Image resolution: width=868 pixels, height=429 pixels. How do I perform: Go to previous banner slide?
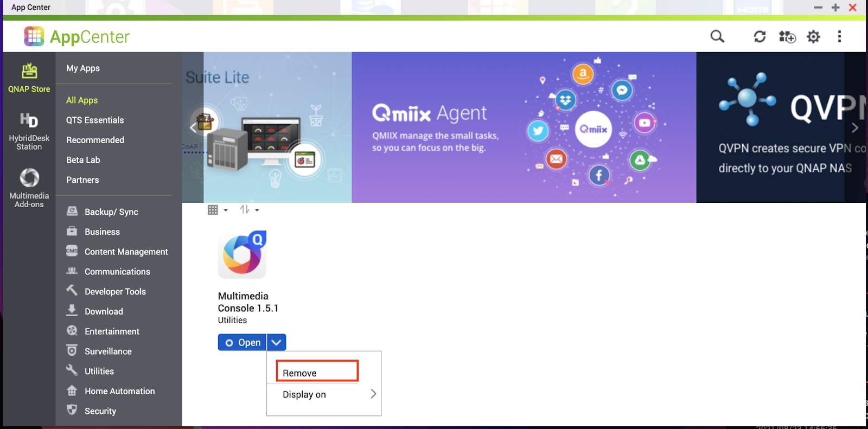tap(193, 127)
